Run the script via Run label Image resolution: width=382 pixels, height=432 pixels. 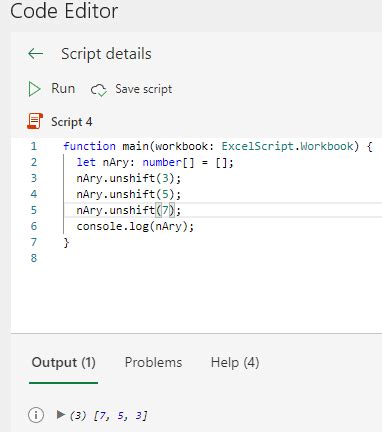pos(63,89)
